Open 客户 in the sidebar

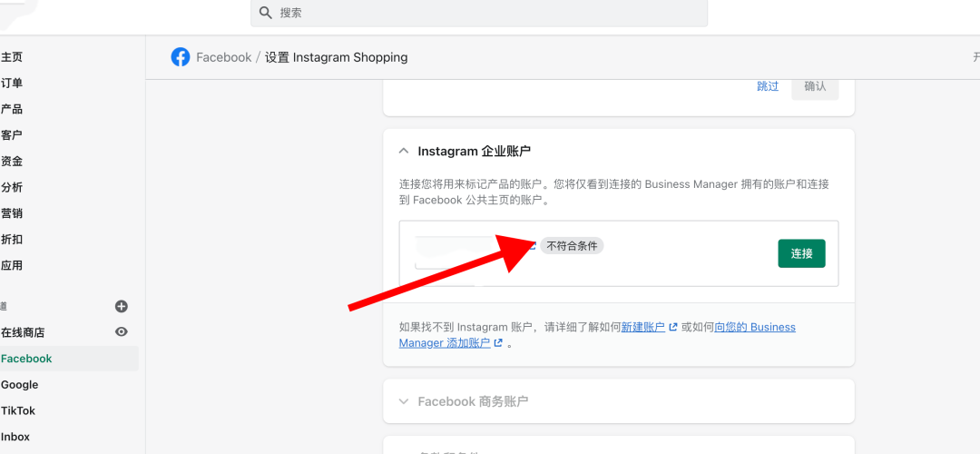(12, 135)
